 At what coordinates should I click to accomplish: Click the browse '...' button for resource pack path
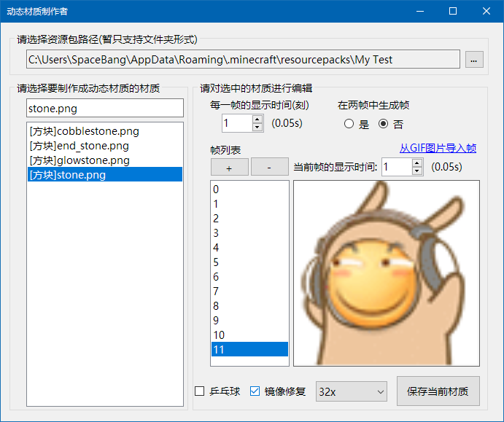tap(474, 60)
